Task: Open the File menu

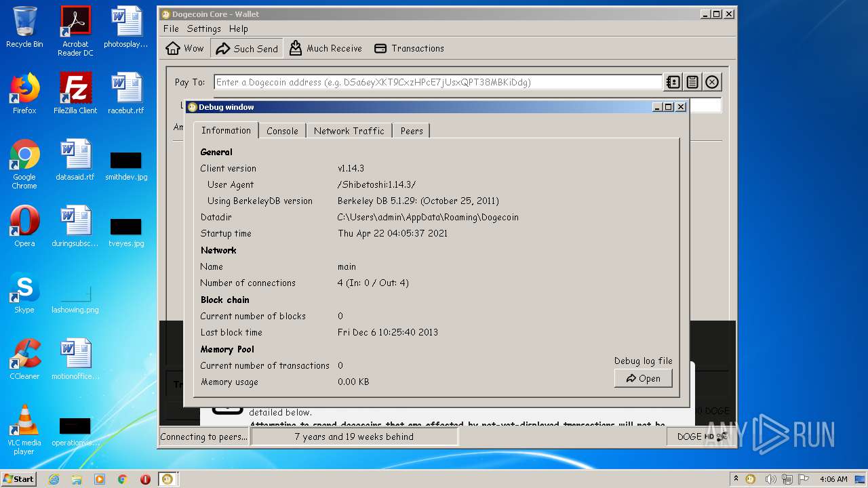Action: click(x=171, y=28)
